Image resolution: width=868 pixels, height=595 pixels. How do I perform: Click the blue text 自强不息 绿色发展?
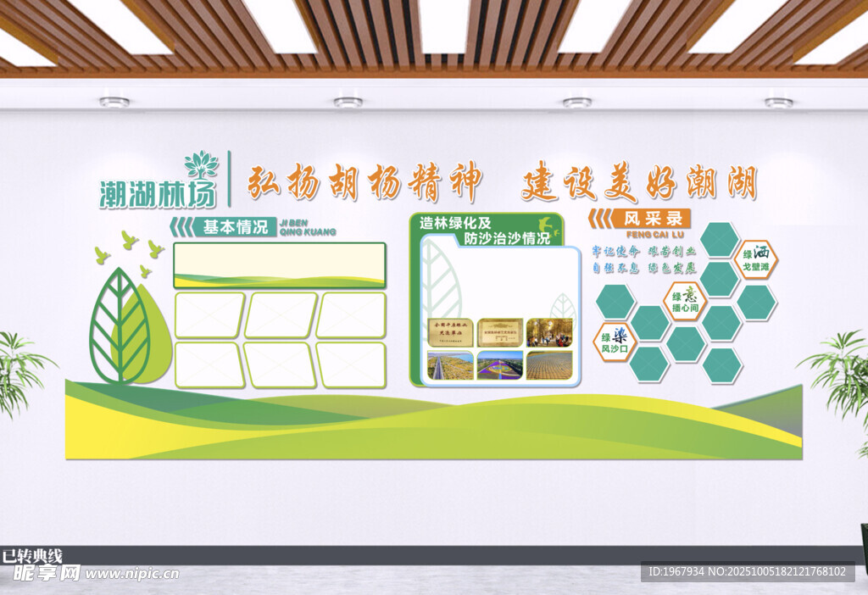pyautogui.click(x=644, y=268)
